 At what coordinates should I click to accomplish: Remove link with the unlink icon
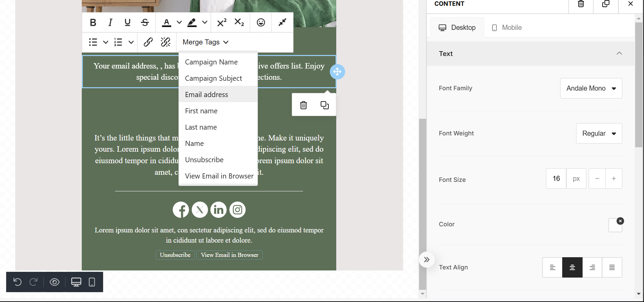click(x=166, y=42)
